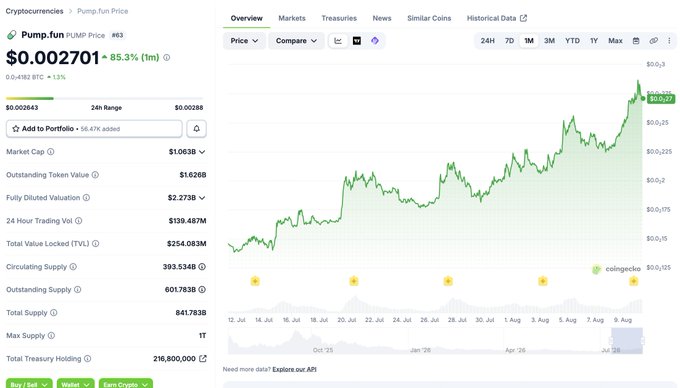The width and height of the screenshot is (680, 388).
Task: Select the 3M time range
Action: pyautogui.click(x=549, y=41)
